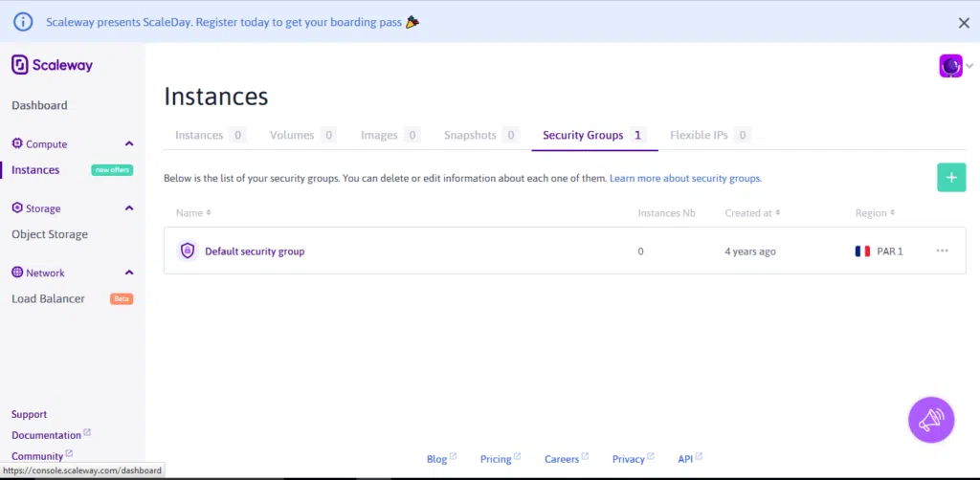Image resolution: width=980 pixels, height=480 pixels.
Task: Click the user avatar icon
Action: click(x=950, y=66)
